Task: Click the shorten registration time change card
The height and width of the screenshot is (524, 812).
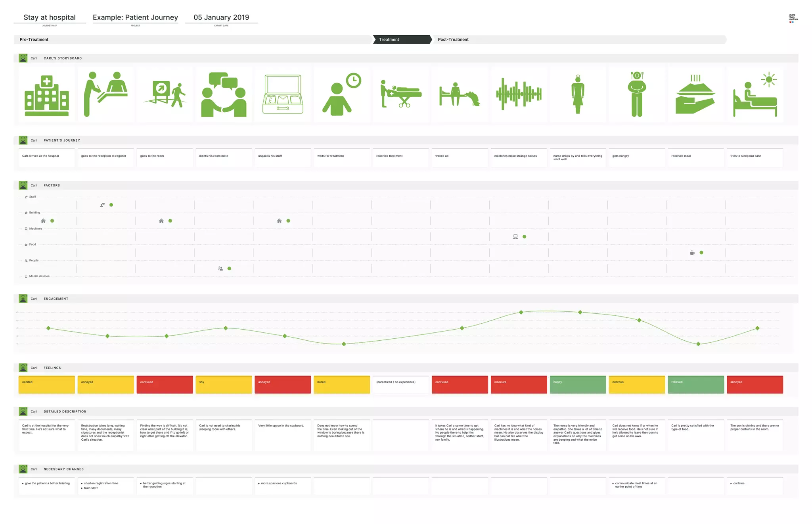Action: tap(105, 486)
